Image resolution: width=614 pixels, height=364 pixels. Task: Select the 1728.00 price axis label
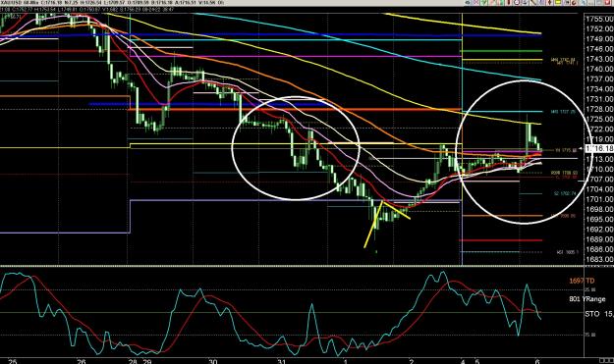pyautogui.click(x=599, y=109)
